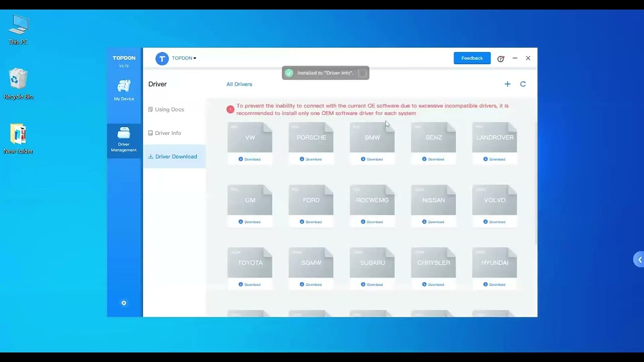Download the SUBARU driver
The height and width of the screenshot is (362, 644).
[372, 285]
